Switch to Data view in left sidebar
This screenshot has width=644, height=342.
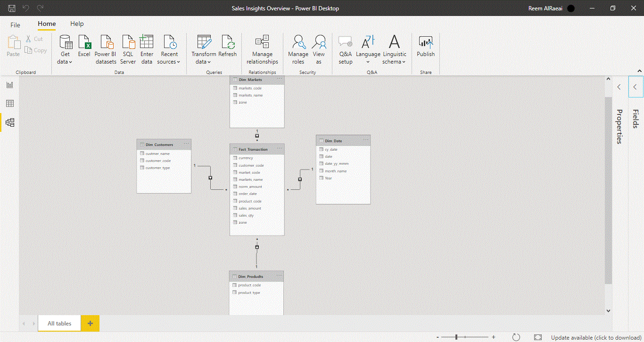click(10, 104)
